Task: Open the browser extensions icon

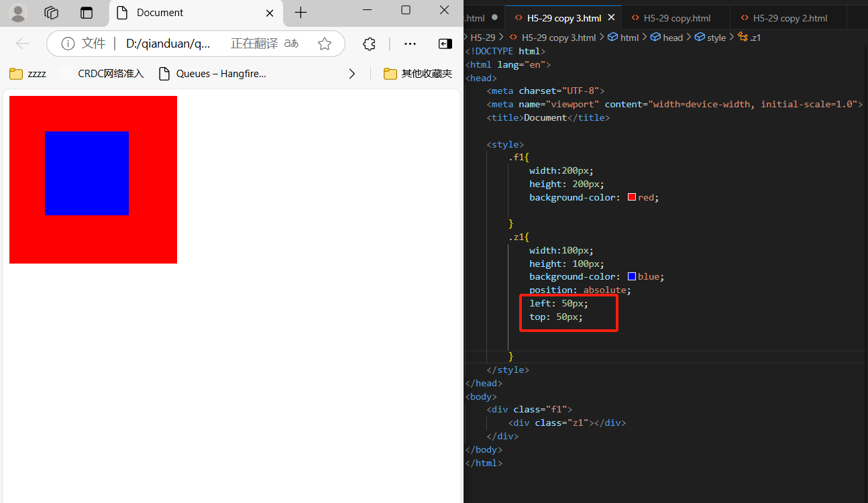Action: pos(369,44)
